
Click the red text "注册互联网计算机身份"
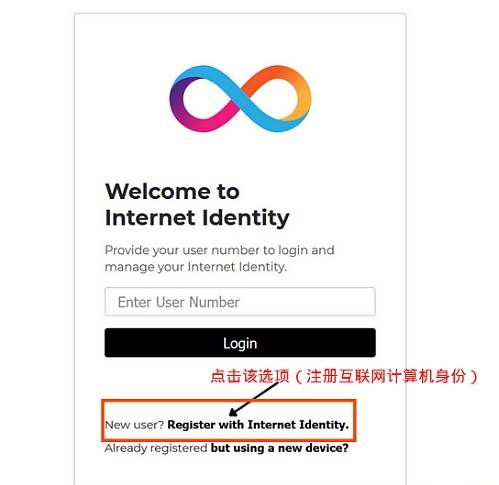coord(386,376)
